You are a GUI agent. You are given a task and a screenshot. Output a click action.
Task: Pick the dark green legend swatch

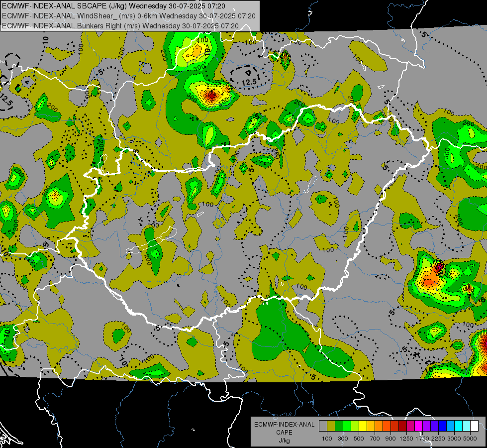[x=339, y=426]
